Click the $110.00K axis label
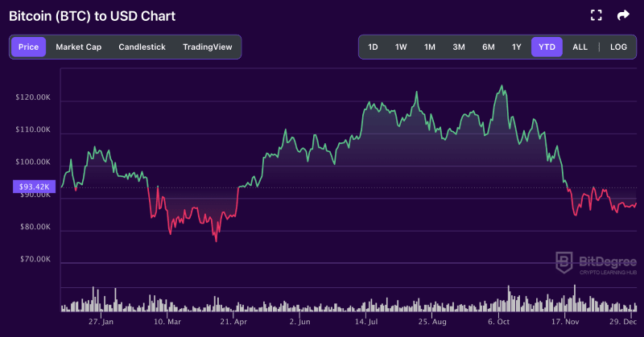 coord(33,129)
